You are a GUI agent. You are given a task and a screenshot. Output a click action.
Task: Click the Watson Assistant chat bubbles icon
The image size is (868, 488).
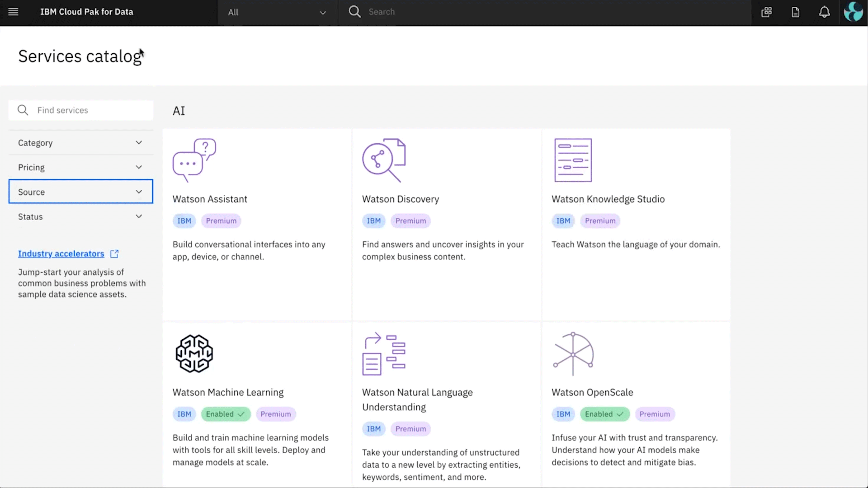click(194, 160)
